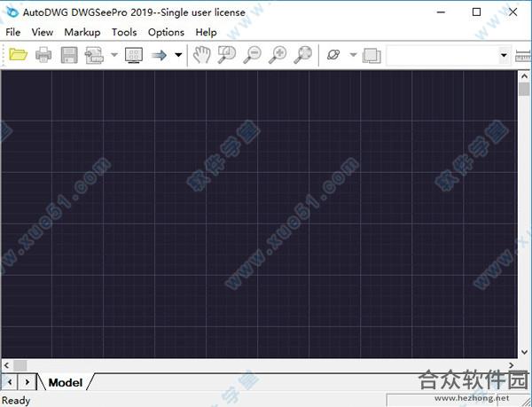Click the Save floppy disk icon

click(69, 55)
